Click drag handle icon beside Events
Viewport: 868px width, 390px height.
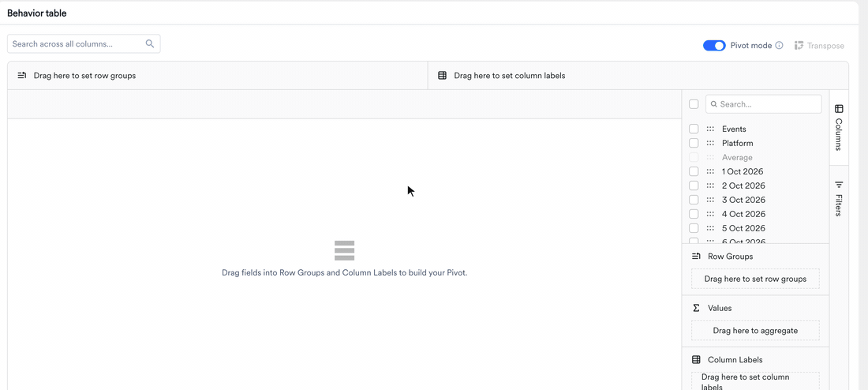710,129
